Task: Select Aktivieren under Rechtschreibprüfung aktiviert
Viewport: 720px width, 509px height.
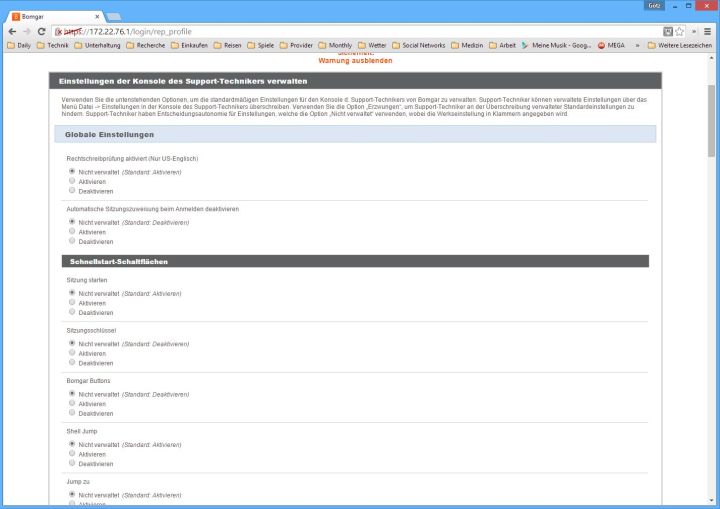Action: click(72, 181)
